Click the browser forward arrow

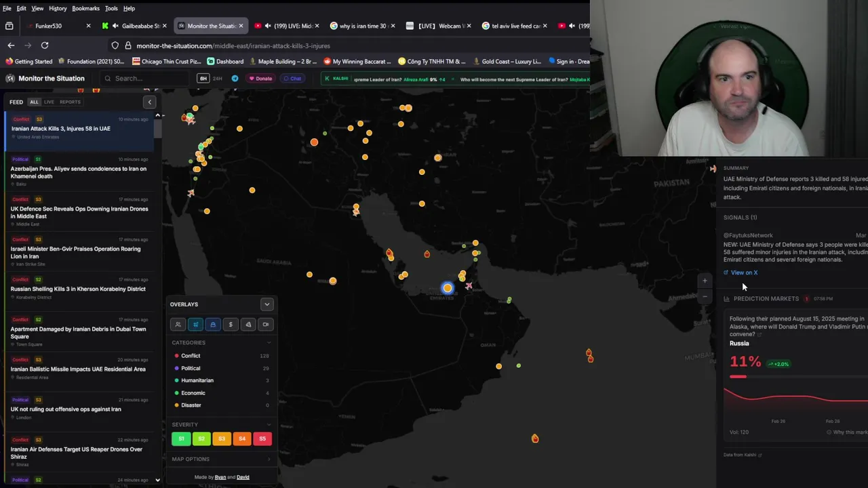click(x=28, y=45)
